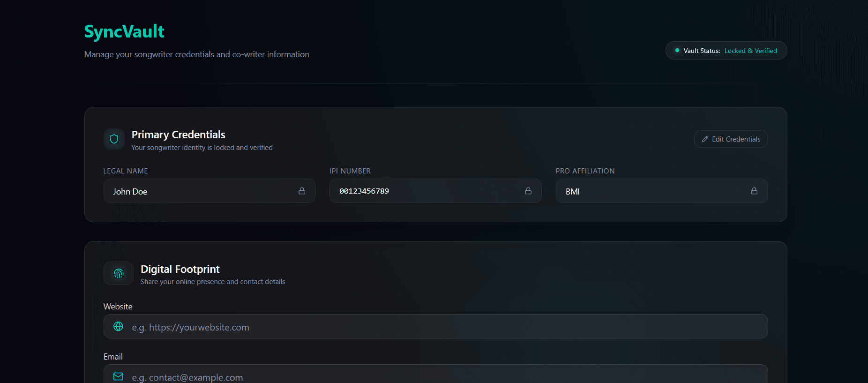
Task: Click the lock icon in Legal Name field
Action: [x=302, y=191]
